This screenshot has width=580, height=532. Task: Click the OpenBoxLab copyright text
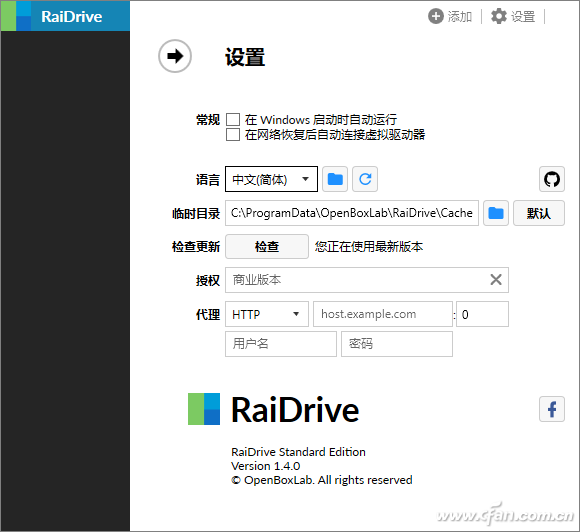click(322, 480)
